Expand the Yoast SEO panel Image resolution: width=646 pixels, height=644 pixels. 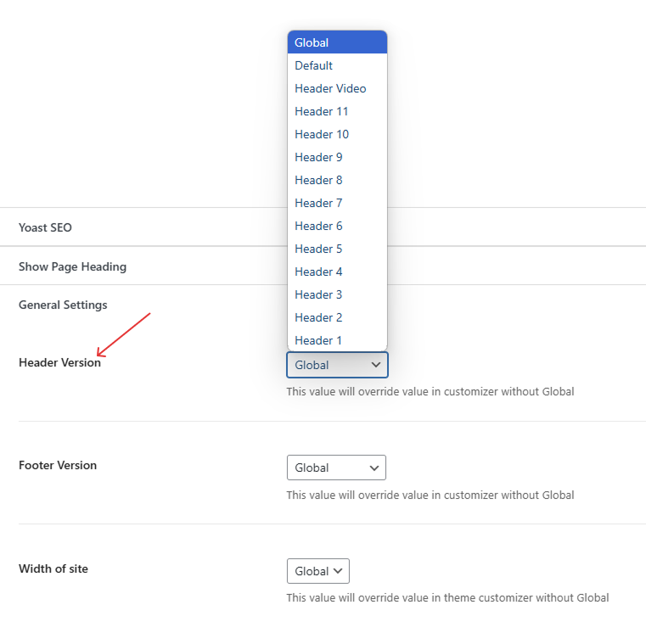tap(45, 227)
